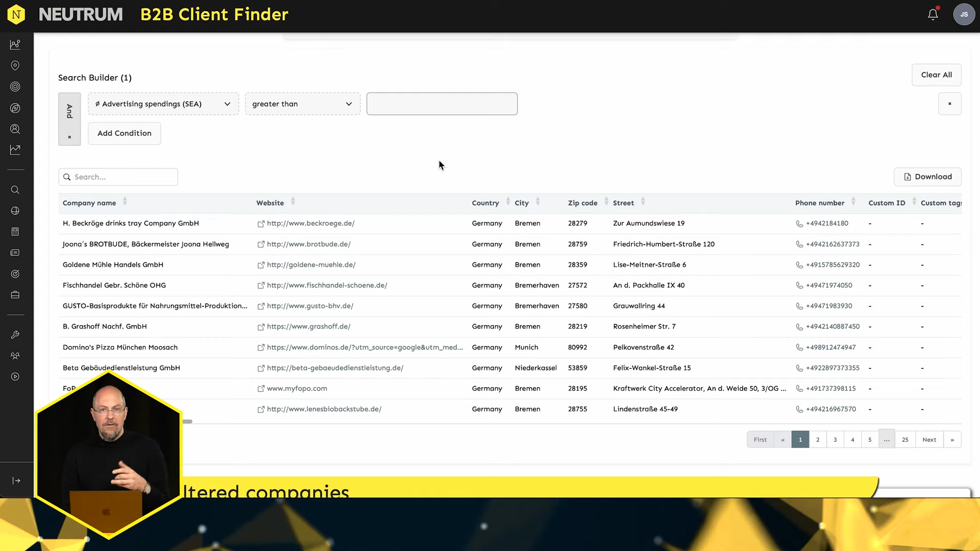Screen dimensions: 980x551
Task: Select the Domino's Pizza München Moosach row
Action: coord(510,347)
